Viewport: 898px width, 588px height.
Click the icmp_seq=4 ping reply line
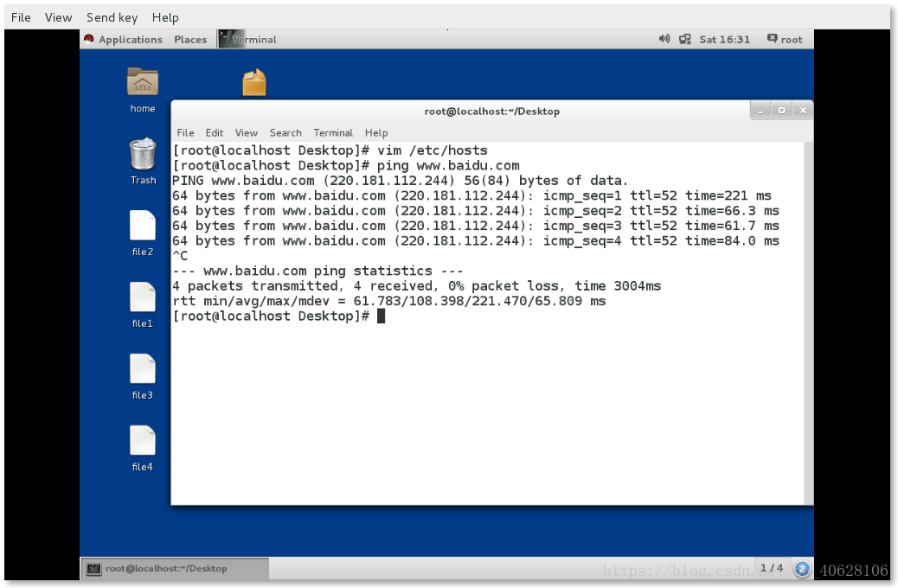(x=476, y=241)
